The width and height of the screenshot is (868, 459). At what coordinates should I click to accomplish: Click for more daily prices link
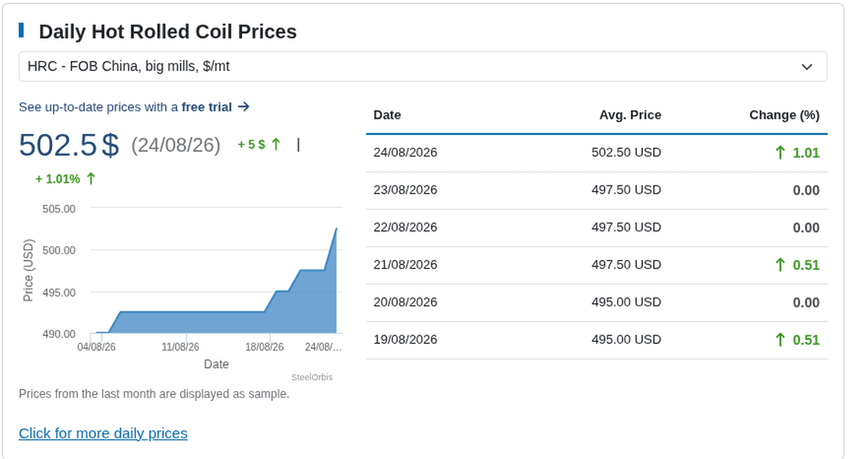103,433
